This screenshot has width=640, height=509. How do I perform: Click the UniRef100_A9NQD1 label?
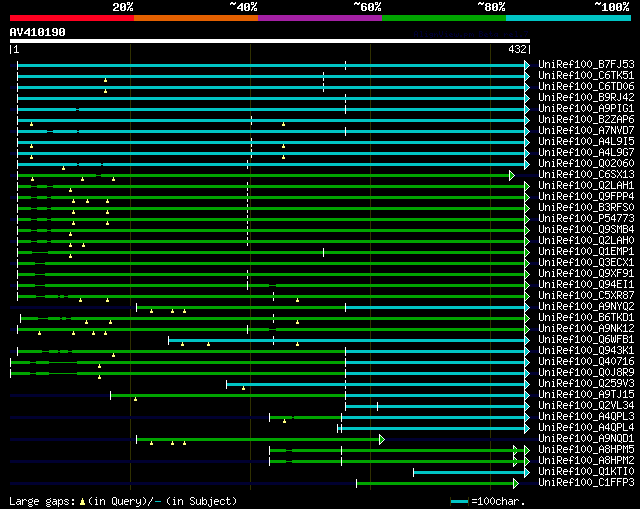(586, 439)
